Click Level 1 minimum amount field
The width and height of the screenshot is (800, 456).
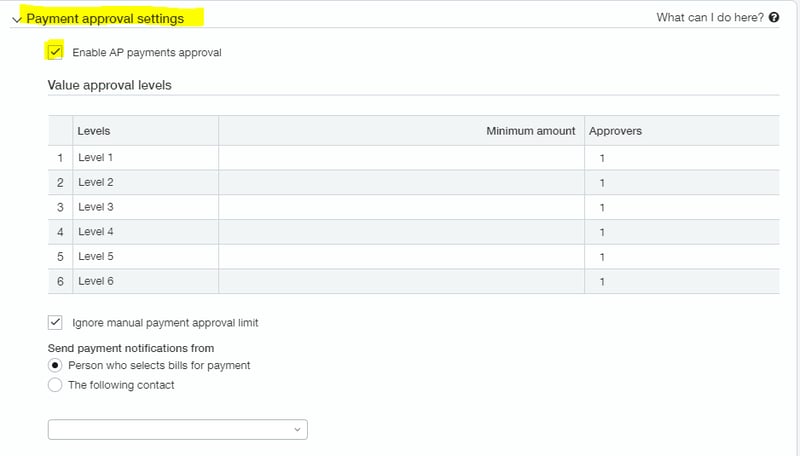(x=400, y=158)
